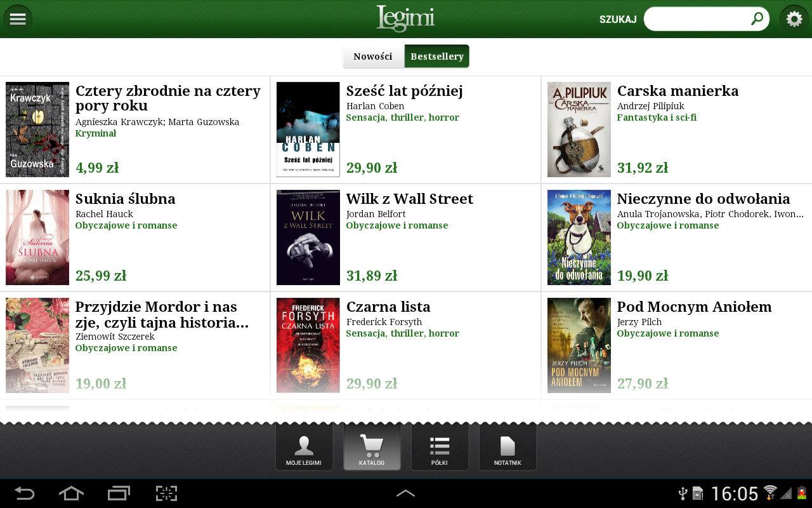Tap the Suknia ślubna cover thumbnail
Image resolution: width=812 pixels, height=508 pixels.
[x=37, y=237]
